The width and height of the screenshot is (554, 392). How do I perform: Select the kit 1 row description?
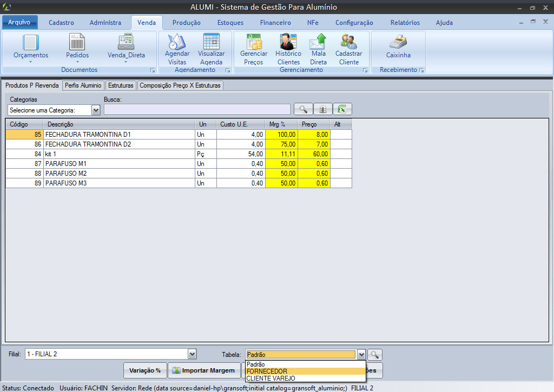click(x=118, y=154)
